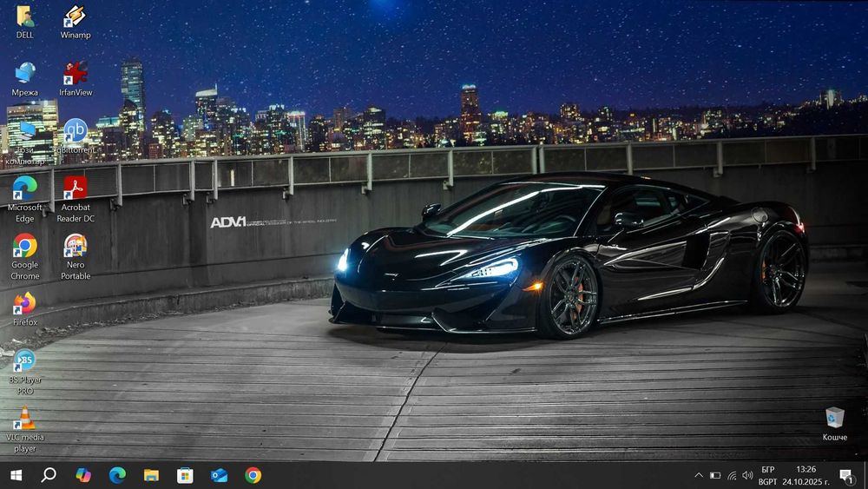868x489 pixels.
Task: Check battery status in system tray
Action: (x=715, y=475)
